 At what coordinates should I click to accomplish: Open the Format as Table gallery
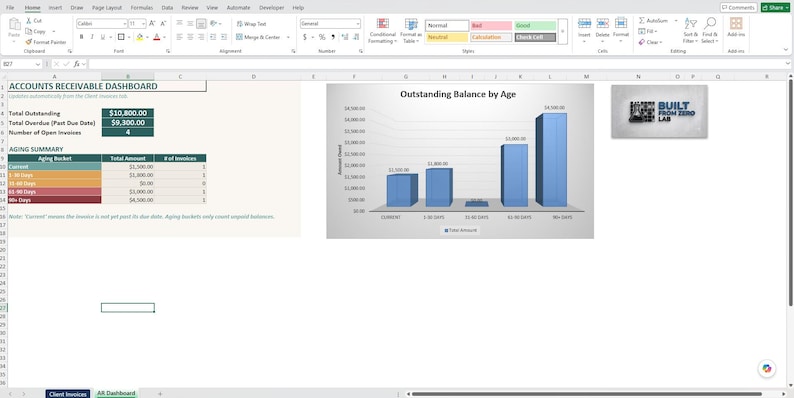[x=411, y=30]
